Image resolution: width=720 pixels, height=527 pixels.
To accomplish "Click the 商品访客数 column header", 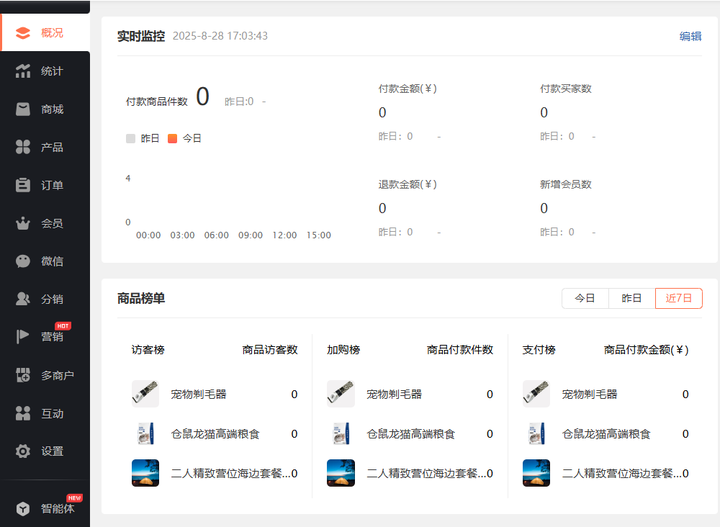I will (x=270, y=350).
